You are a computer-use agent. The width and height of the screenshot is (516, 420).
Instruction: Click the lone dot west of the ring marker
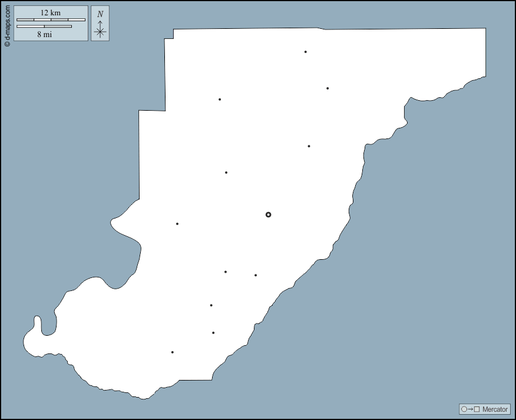pyautogui.click(x=177, y=224)
